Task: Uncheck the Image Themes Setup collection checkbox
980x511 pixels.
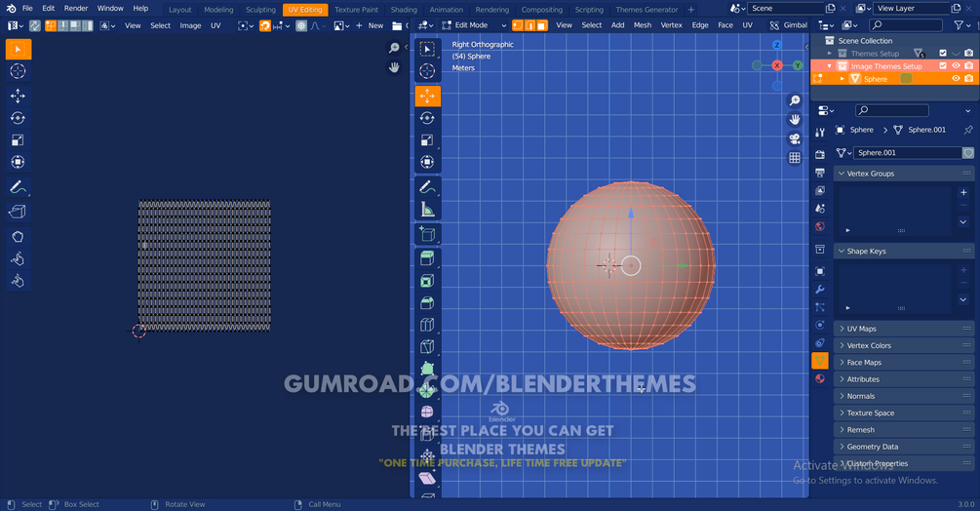Action: point(943,65)
